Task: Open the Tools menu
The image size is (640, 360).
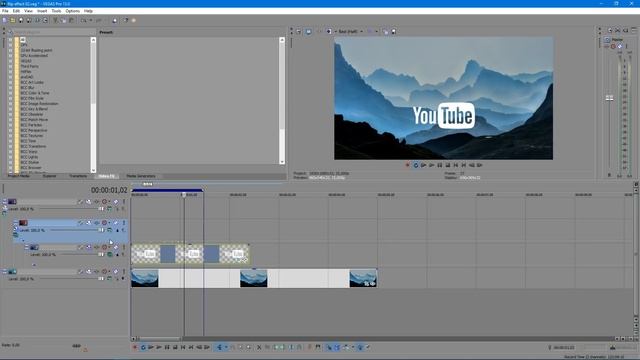Action: [x=56, y=11]
